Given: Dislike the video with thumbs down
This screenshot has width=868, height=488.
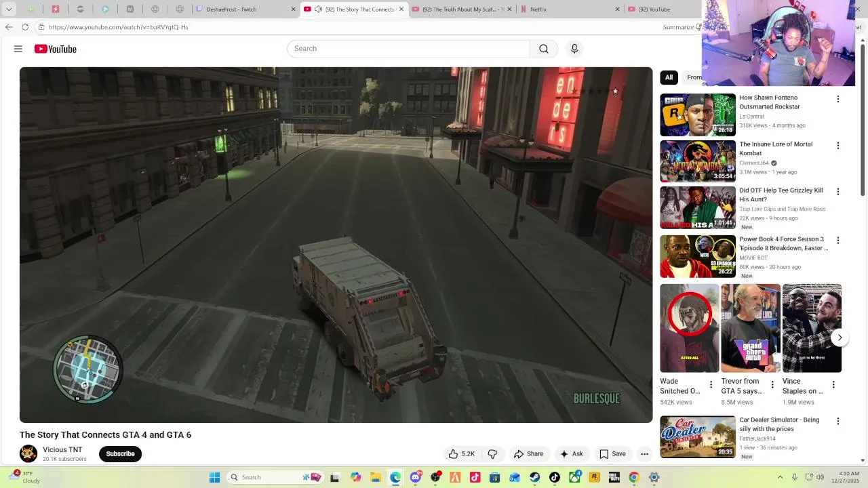Looking at the screenshot, I should pos(493,454).
